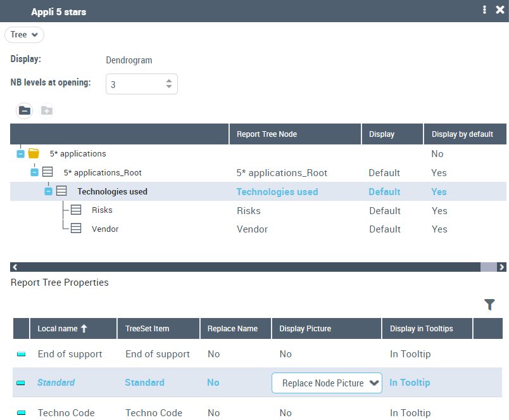The image size is (509, 420).
Task: Click the remove folder icon
Action: point(24,110)
